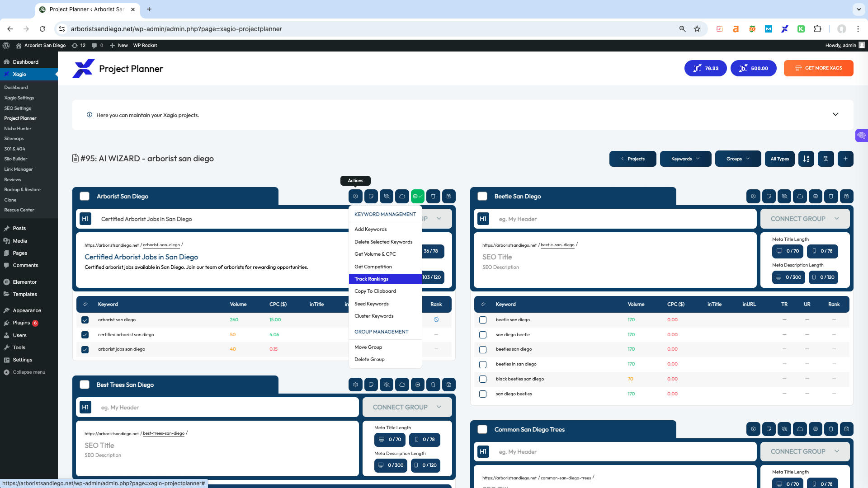Screen dimensions: 868x488
Task: Toggle hidden-eye visibility for Arborist San Diego group
Action: click(x=387, y=196)
